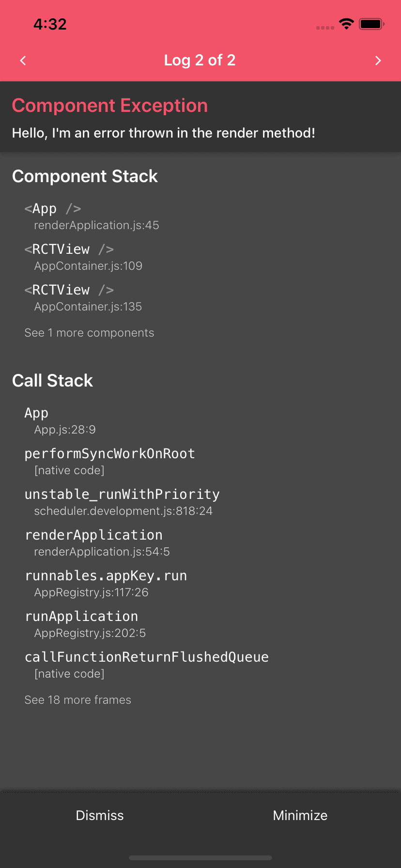401x868 pixels.
Task: Tap the Component Exception error message
Action: (164, 133)
